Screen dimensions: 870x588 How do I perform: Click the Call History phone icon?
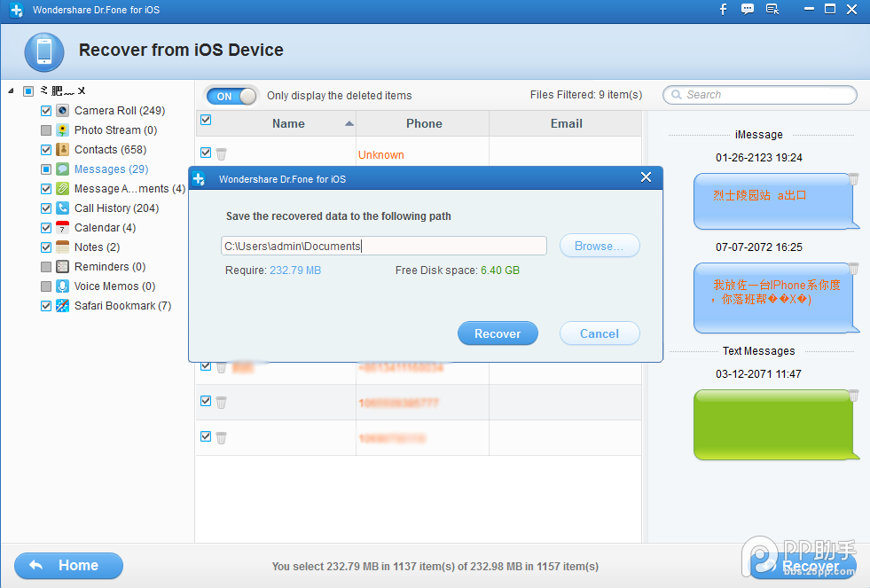63,208
